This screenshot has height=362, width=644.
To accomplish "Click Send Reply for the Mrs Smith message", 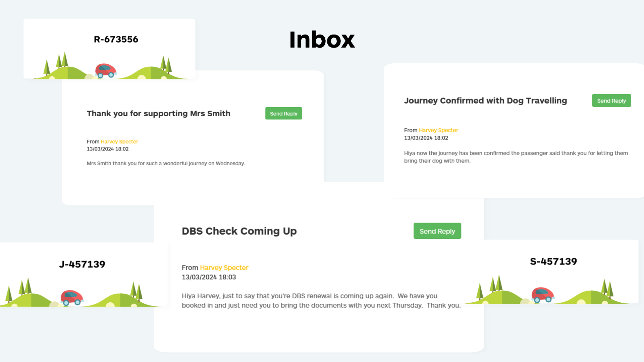I will (x=283, y=113).
